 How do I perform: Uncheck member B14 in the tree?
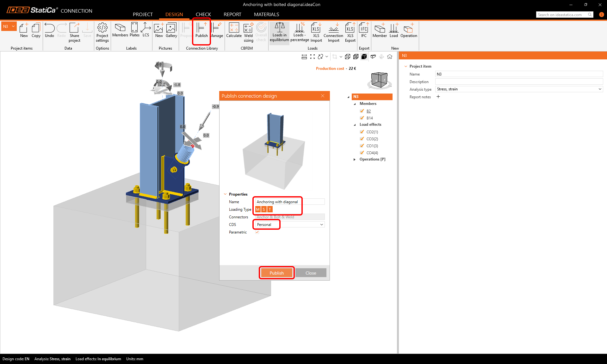click(x=362, y=118)
